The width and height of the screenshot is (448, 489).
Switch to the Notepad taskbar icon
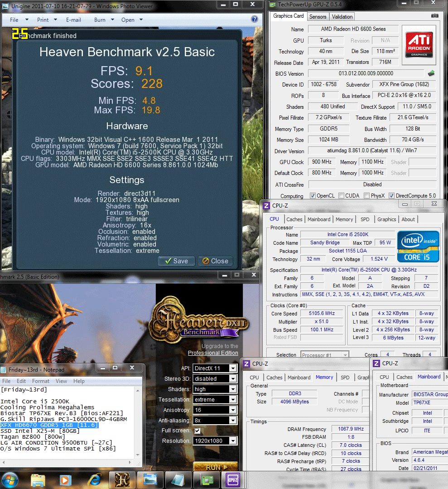(178, 480)
